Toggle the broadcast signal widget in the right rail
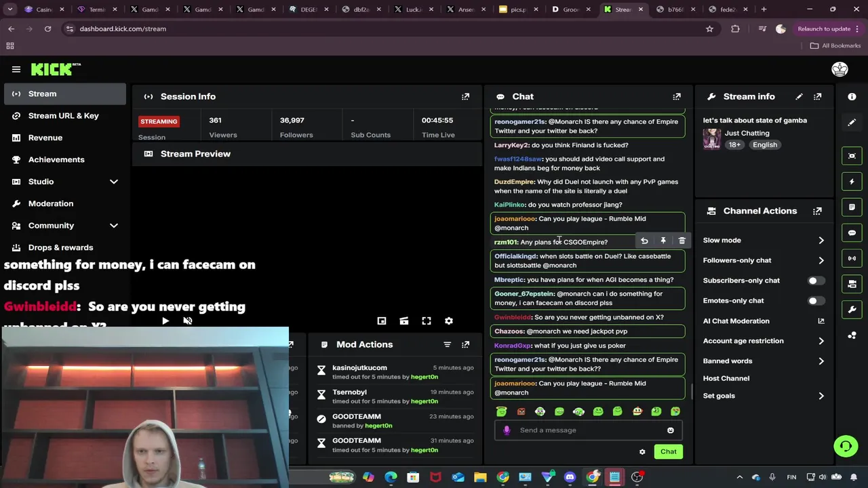 [x=852, y=258]
